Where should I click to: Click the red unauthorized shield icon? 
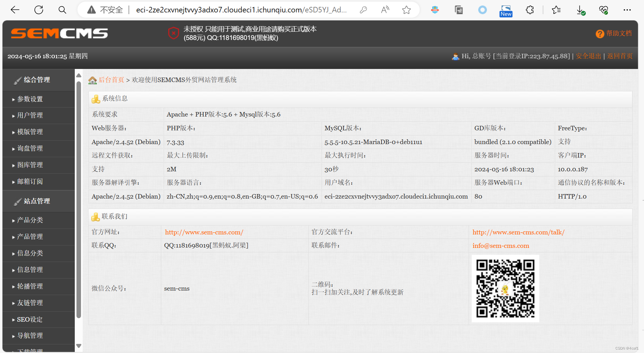[x=173, y=33]
